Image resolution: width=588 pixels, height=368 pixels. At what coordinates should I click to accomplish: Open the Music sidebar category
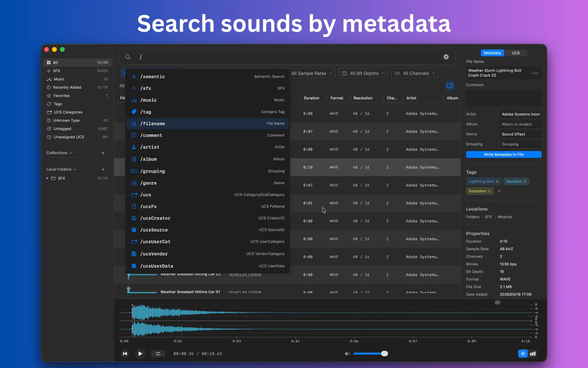coord(77,79)
